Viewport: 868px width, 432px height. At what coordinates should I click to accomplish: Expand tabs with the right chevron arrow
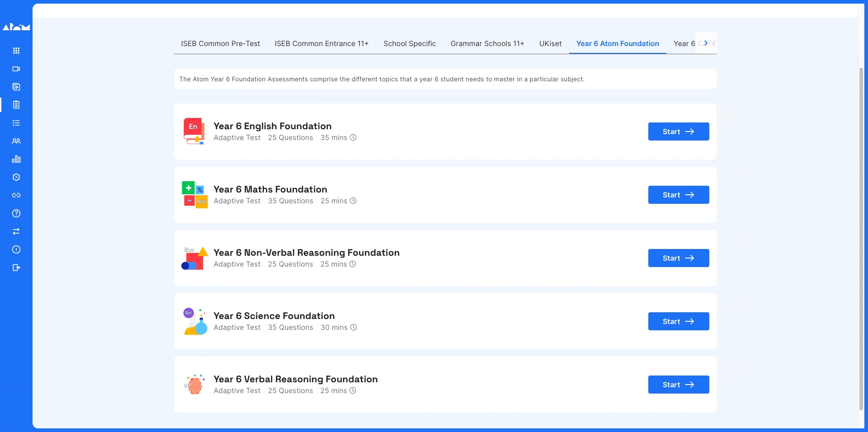pyautogui.click(x=706, y=43)
